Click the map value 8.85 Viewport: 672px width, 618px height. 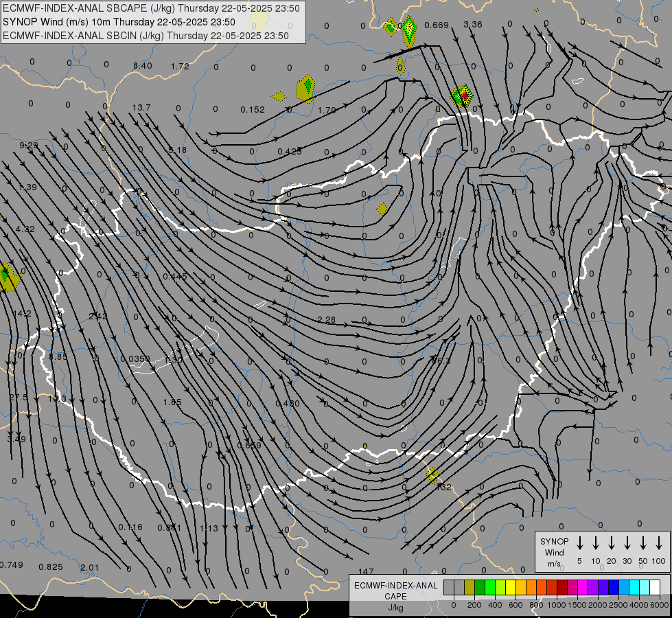58,357
